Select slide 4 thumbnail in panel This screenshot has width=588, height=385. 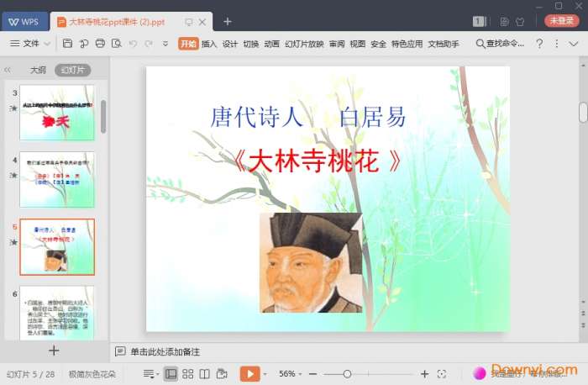point(57,180)
